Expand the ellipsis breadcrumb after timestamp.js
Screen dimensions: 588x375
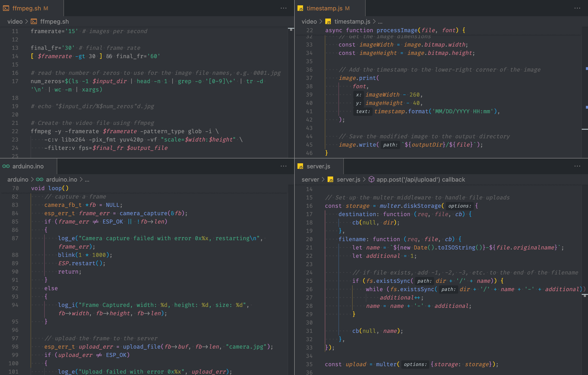pyautogui.click(x=380, y=22)
